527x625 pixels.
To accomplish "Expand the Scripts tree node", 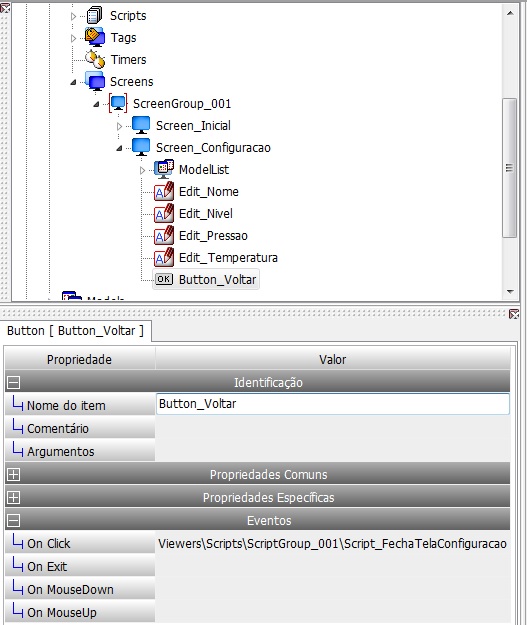I will tap(73, 16).
